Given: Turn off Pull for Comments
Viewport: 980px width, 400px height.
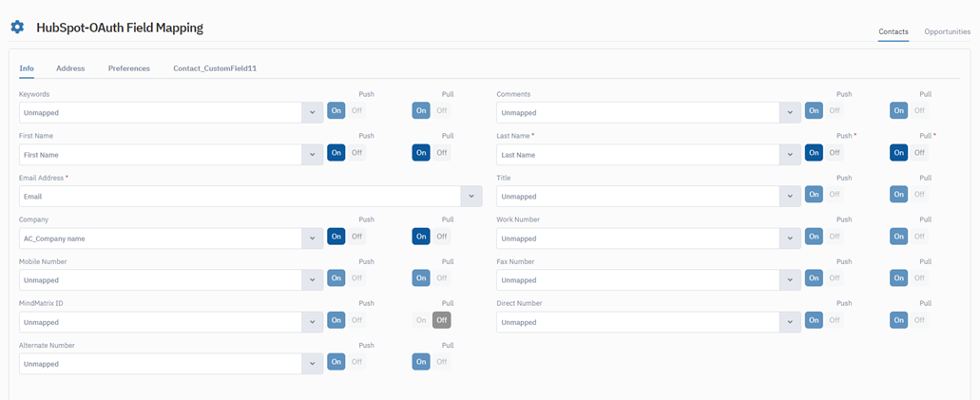Looking at the screenshot, I should coord(919,110).
